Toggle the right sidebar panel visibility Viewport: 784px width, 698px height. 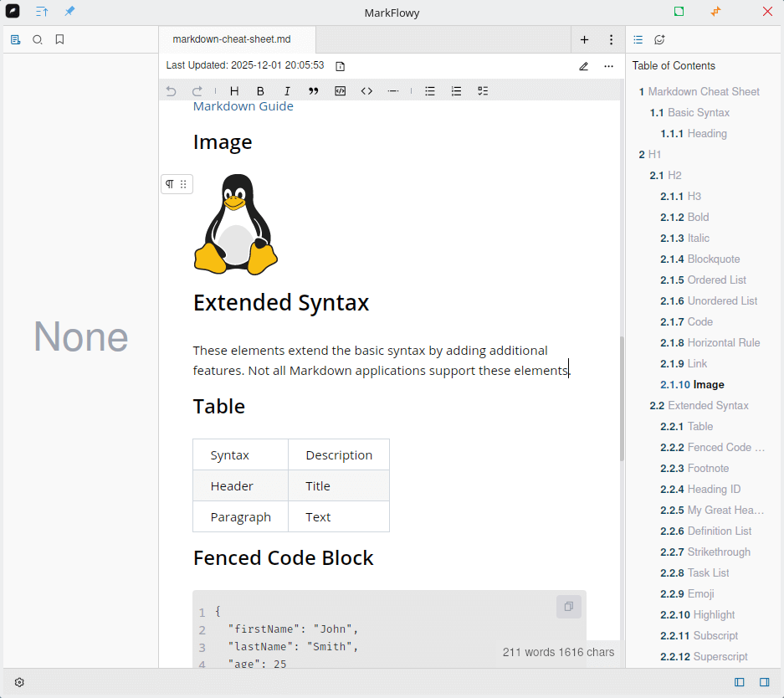[x=764, y=682]
